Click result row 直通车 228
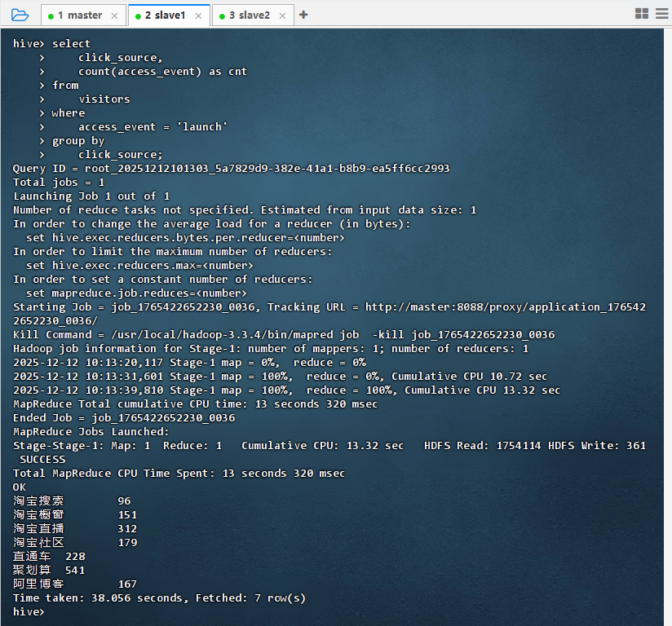Viewport: 672px width, 626px height. (49, 556)
